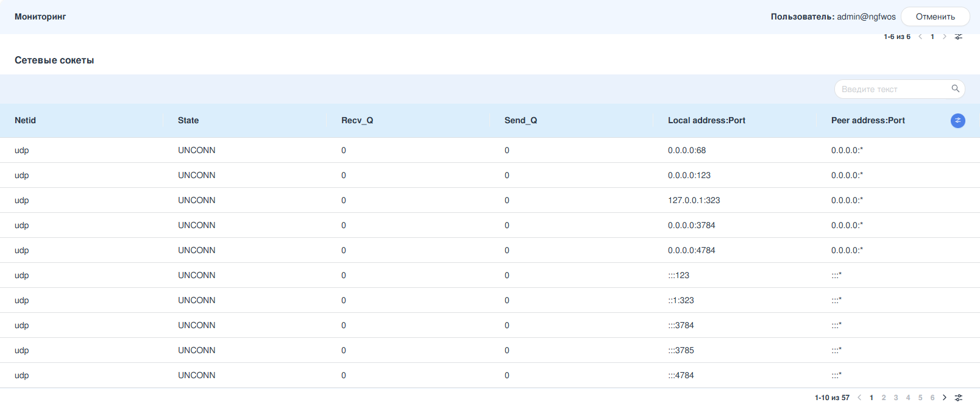Click next page arrow in top pagination
Viewport: 980px width, 405px height.
[x=945, y=37]
